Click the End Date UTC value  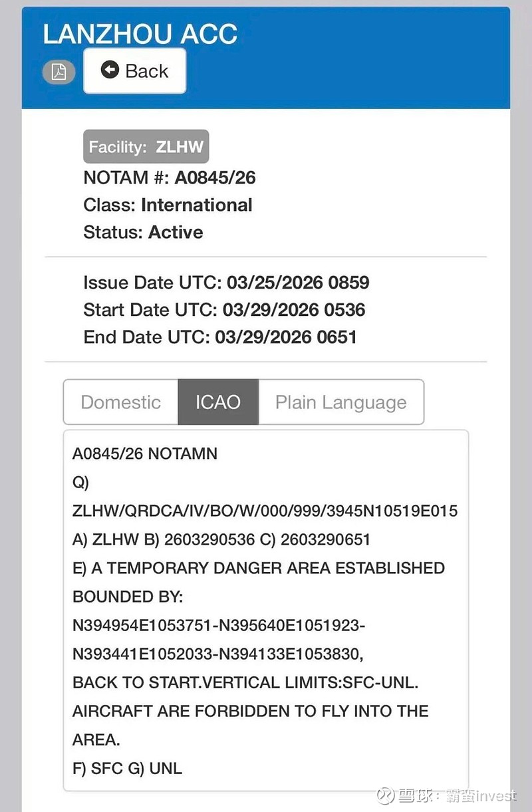tap(285, 337)
